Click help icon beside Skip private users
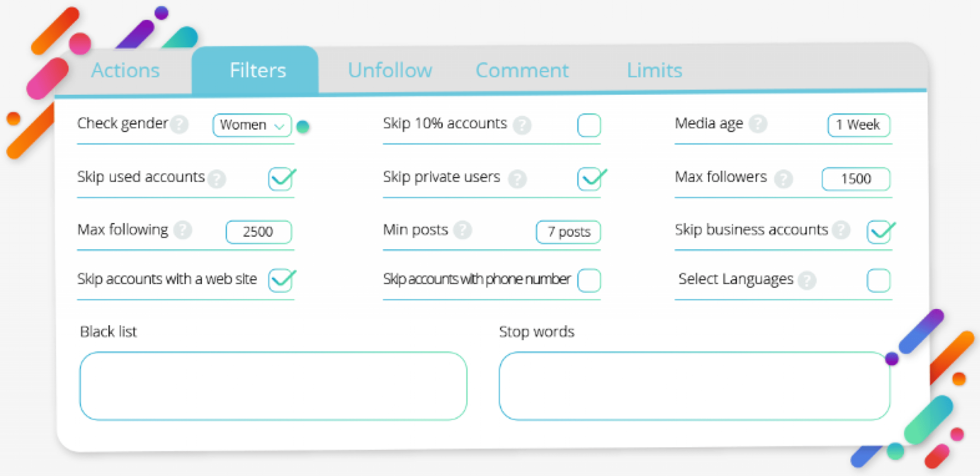The image size is (980, 476). point(517,179)
